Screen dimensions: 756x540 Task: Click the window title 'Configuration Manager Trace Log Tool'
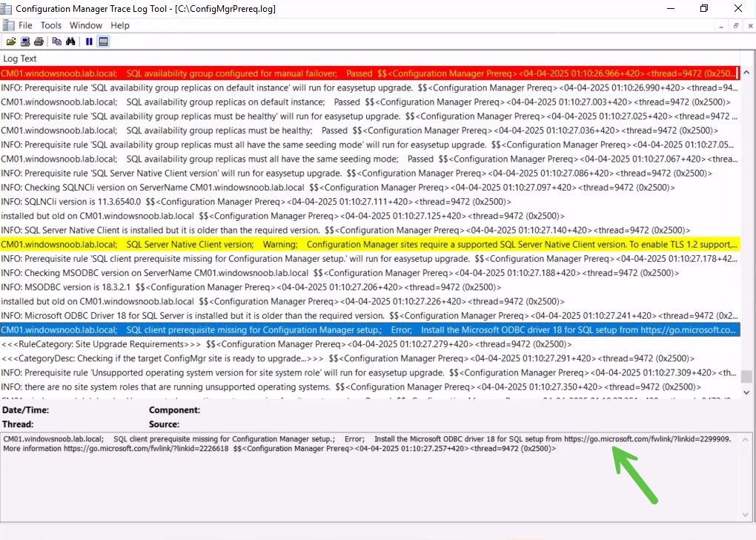tap(92, 9)
